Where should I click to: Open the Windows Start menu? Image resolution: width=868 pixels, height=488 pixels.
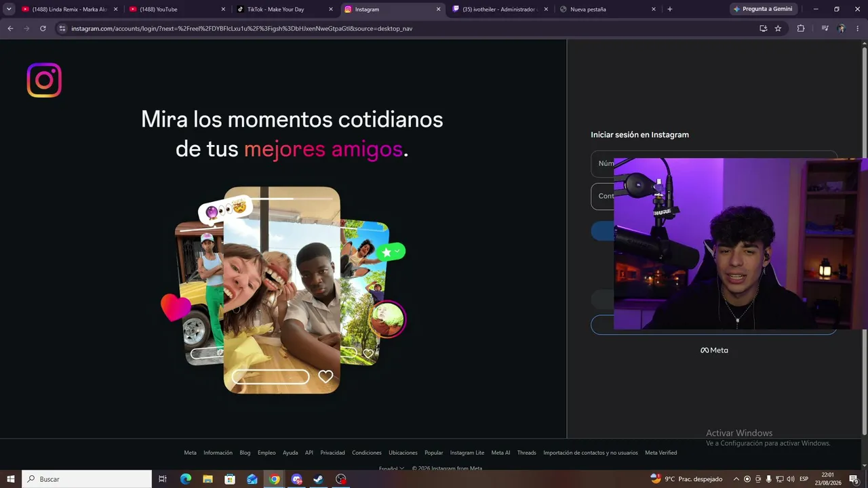[x=11, y=479]
